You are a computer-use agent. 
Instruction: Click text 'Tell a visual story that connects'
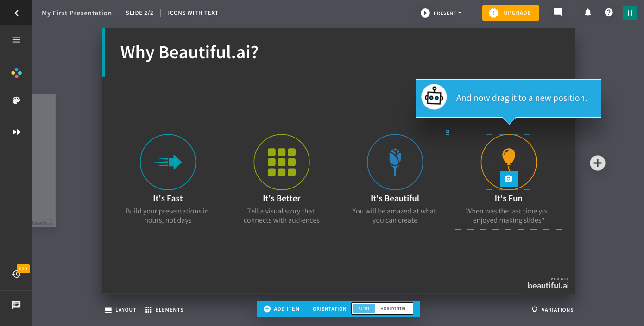coord(281,216)
